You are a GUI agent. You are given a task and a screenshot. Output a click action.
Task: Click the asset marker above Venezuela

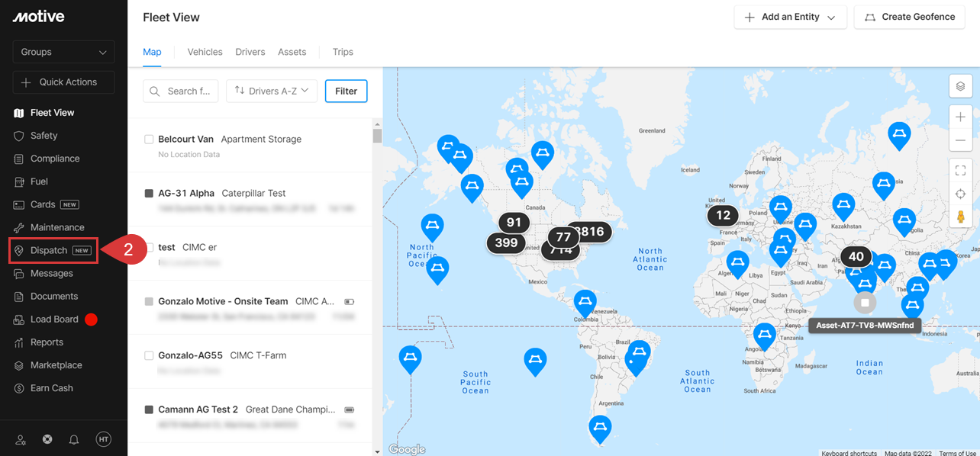585,302
